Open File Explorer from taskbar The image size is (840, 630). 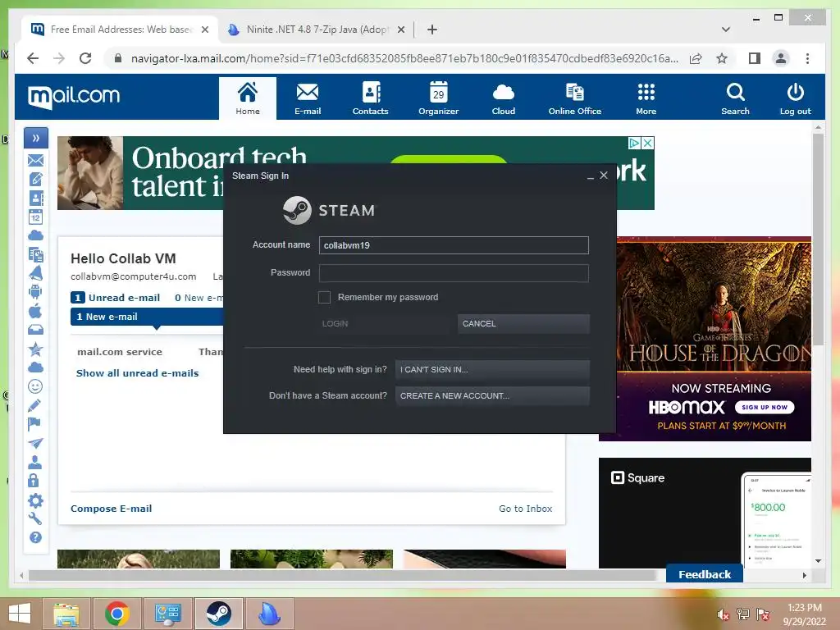point(66,614)
